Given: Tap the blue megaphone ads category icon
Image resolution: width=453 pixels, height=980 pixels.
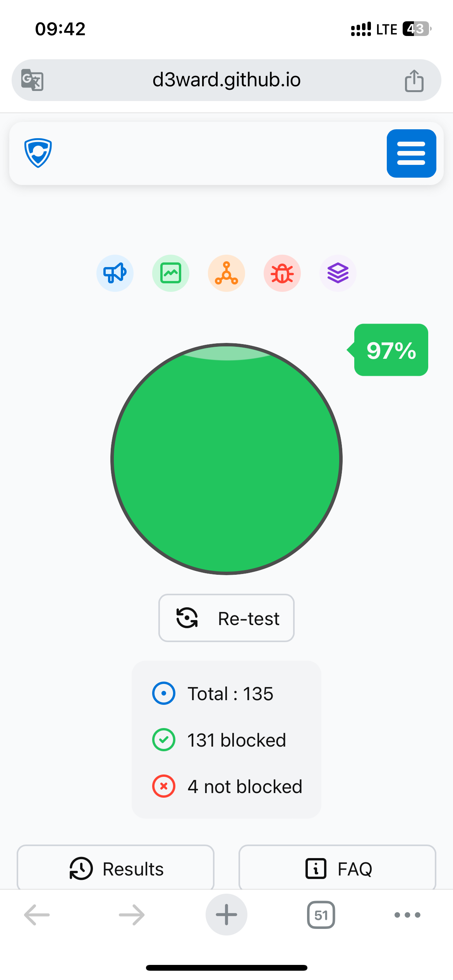Looking at the screenshot, I should pos(115,273).
